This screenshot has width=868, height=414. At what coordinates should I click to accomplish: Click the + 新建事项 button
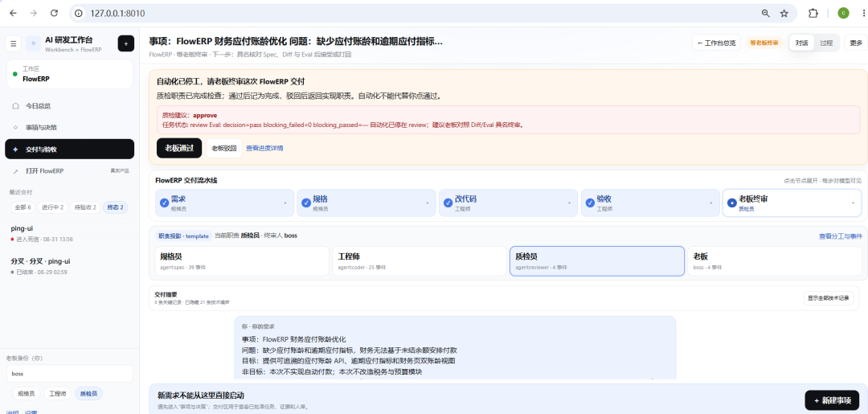(832, 400)
